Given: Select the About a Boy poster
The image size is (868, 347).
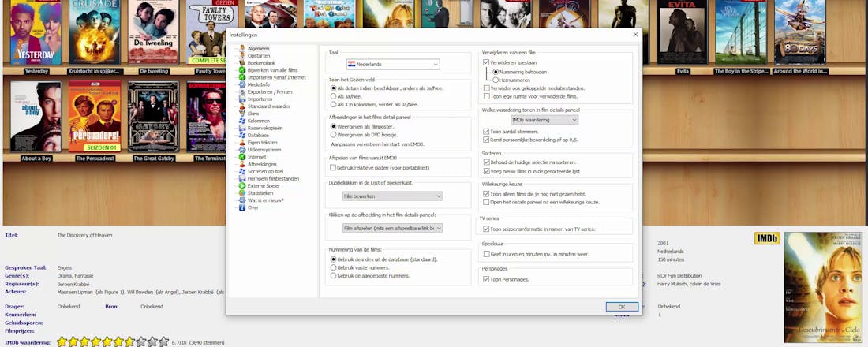Looking at the screenshot, I should [36, 117].
